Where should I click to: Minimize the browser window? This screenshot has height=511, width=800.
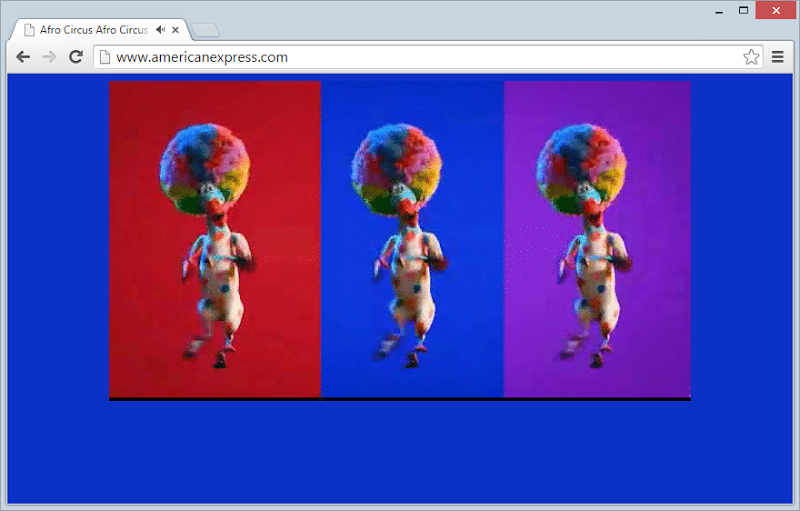pos(719,11)
